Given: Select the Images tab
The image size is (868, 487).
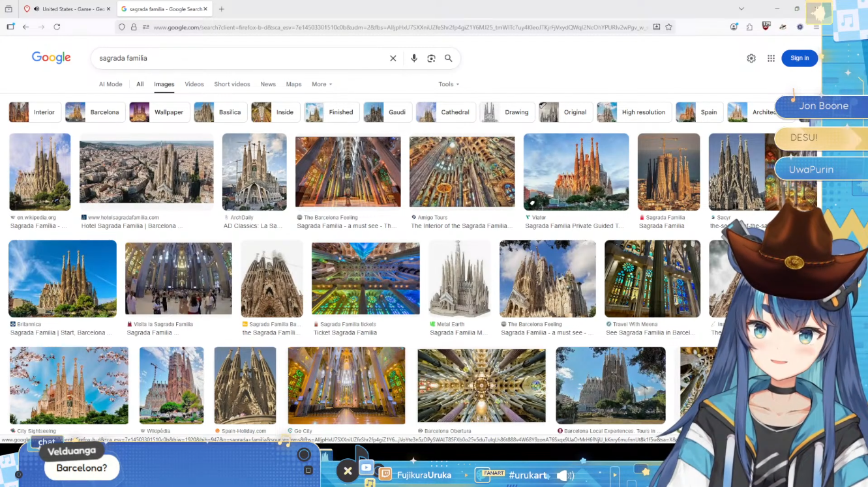Looking at the screenshot, I should click(x=164, y=84).
